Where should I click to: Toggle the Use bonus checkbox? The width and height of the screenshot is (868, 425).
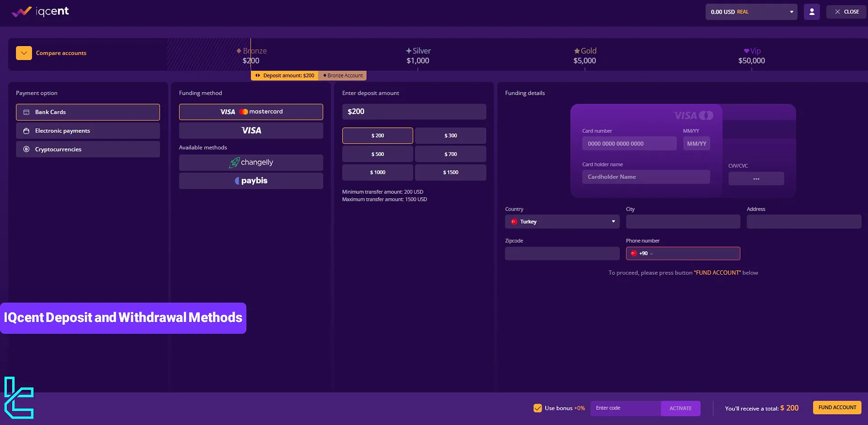coord(538,408)
